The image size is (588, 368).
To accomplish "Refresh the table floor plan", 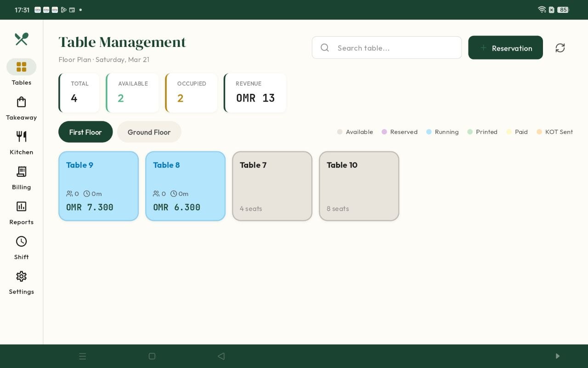I will pos(560,47).
